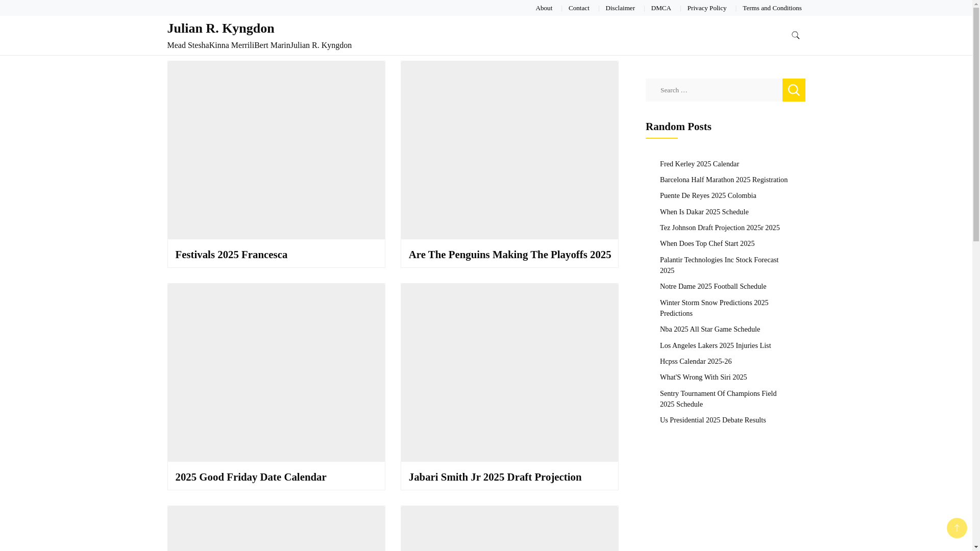Image resolution: width=980 pixels, height=551 pixels.
Task: Open Festivals 2025 Francesca post title
Action: point(231,255)
